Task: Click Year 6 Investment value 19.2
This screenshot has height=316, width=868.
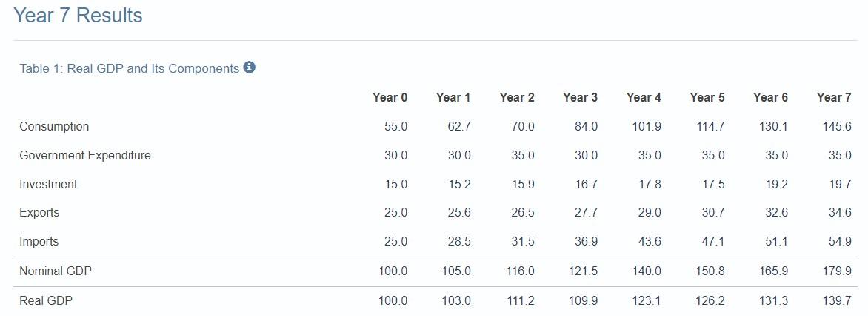Action: pos(777,184)
